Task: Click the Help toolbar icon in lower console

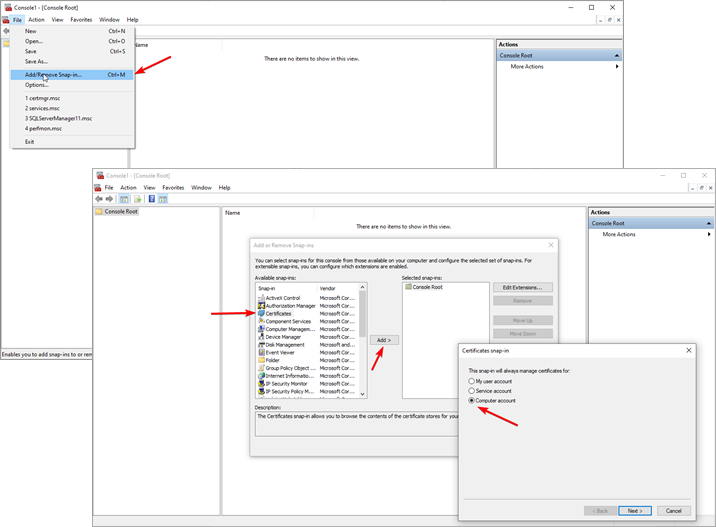Action: [151, 199]
